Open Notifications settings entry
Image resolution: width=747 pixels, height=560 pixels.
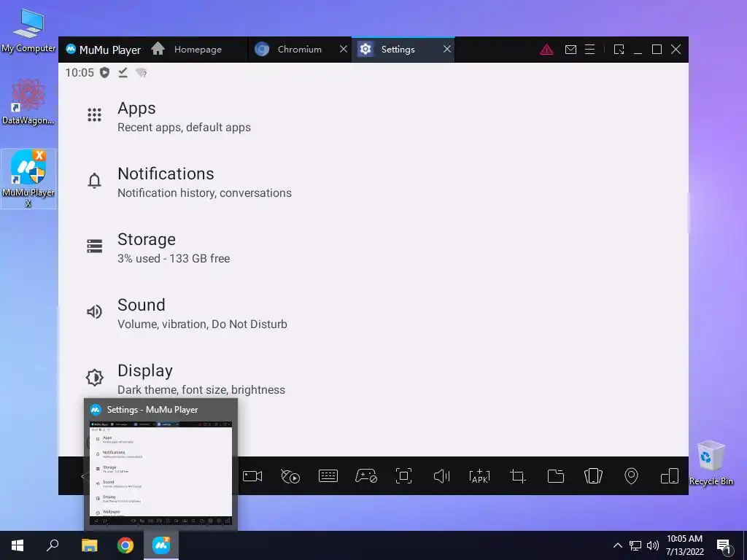click(x=373, y=182)
